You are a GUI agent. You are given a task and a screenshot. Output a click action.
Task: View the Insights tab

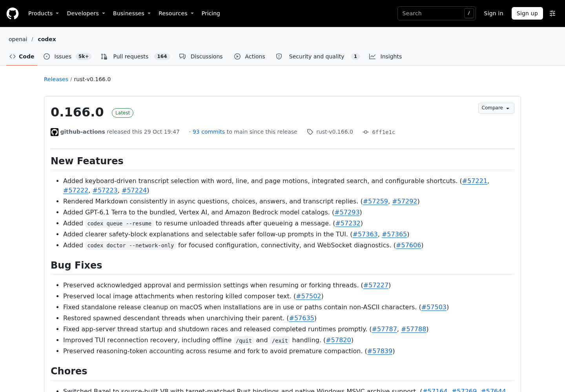click(x=386, y=56)
